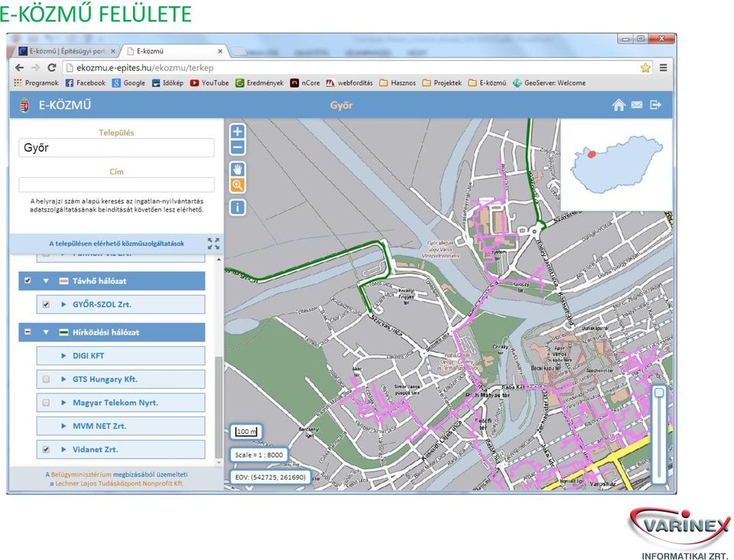Check the Magyar Telekom Nyrt. checkbox
Image resolution: width=734 pixels, height=560 pixels.
click(x=46, y=403)
